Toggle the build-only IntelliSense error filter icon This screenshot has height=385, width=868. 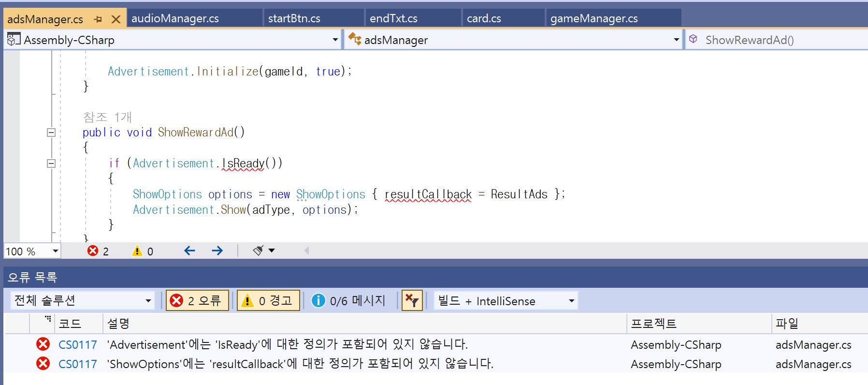pyautogui.click(x=412, y=301)
